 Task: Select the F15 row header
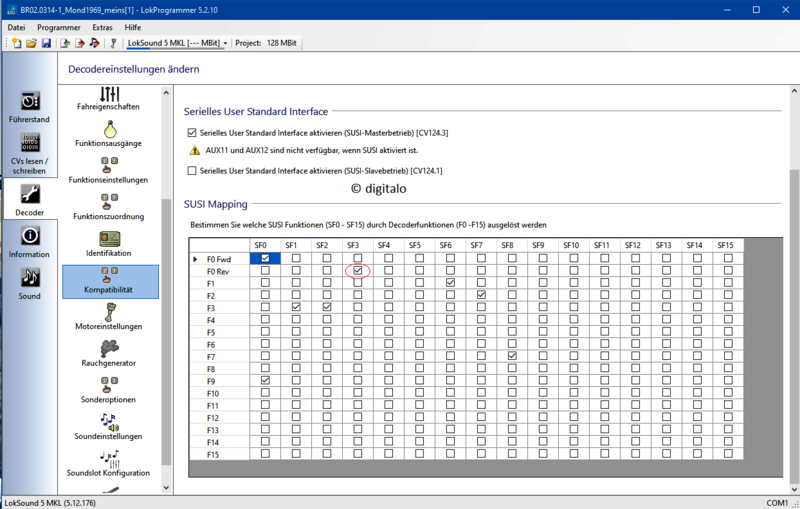click(219, 454)
